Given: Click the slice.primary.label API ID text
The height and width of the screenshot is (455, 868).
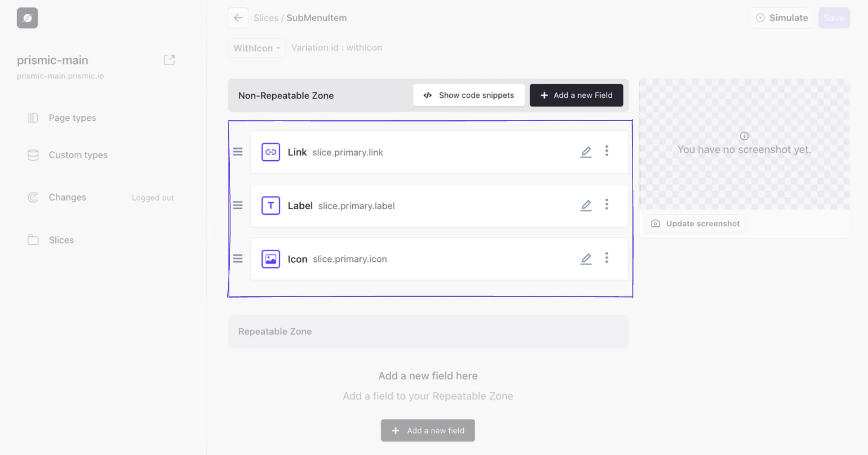Looking at the screenshot, I should tap(356, 206).
